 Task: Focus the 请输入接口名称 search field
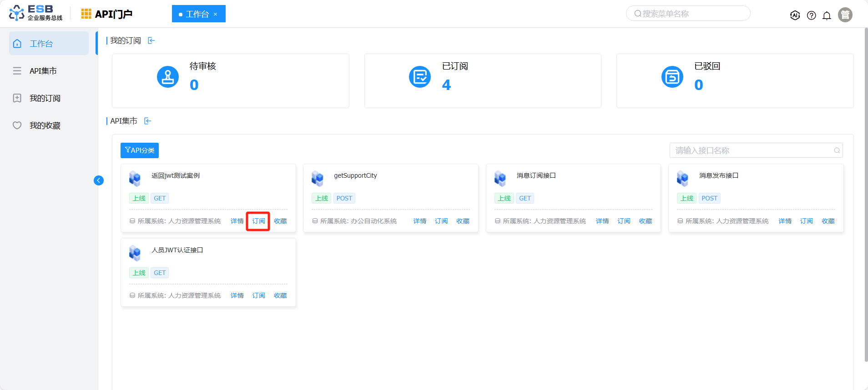pos(753,150)
